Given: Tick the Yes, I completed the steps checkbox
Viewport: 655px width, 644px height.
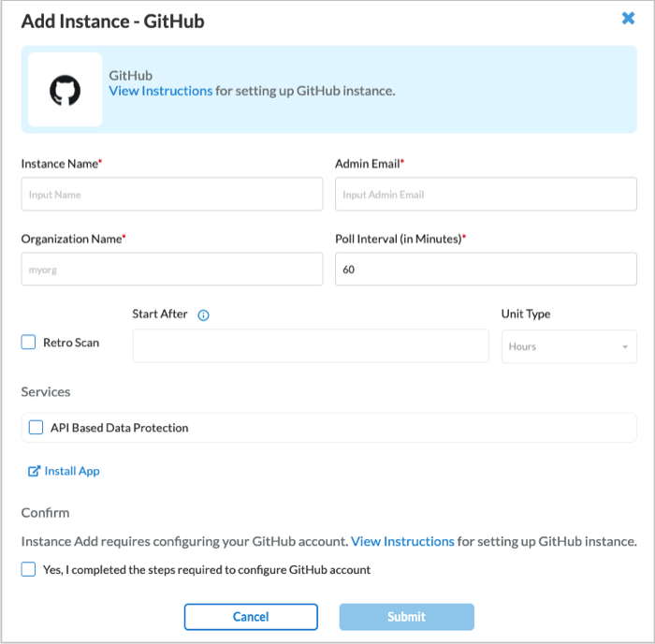Looking at the screenshot, I should [x=28, y=569].
